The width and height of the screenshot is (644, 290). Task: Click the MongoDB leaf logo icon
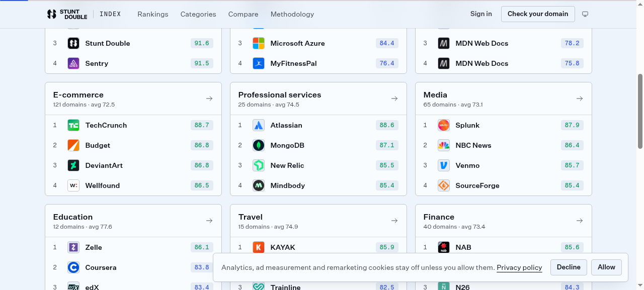point(259,145)
